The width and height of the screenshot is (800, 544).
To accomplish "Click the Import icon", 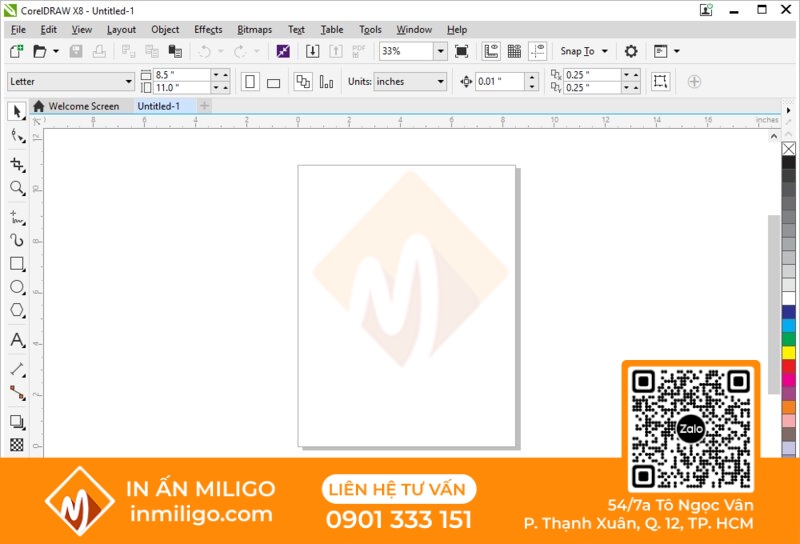I will point(312,51).
